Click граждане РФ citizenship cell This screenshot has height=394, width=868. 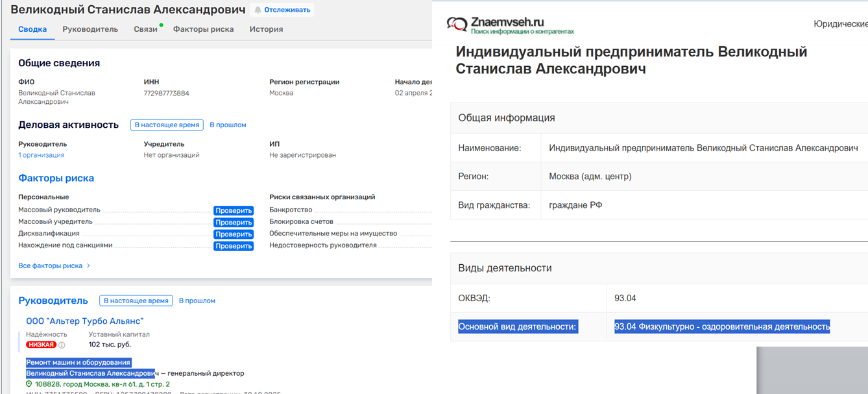705,205
